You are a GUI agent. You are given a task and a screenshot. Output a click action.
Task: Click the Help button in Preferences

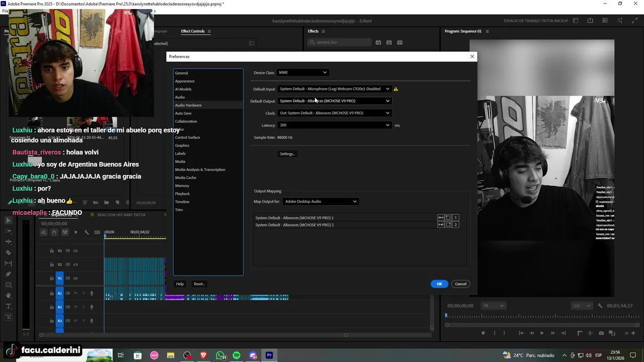(x=180, y=284)
